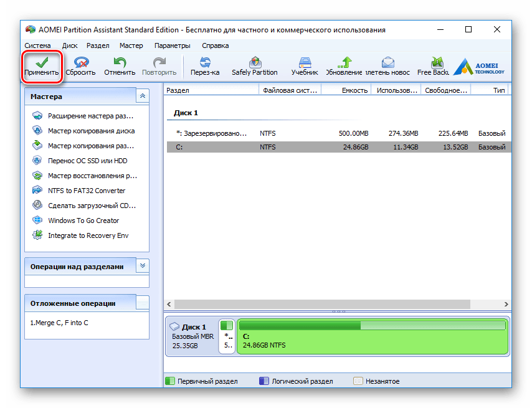Viewport: 532px width, 408px height.
Task: Open the Система menu
Action: pos(37,45)
